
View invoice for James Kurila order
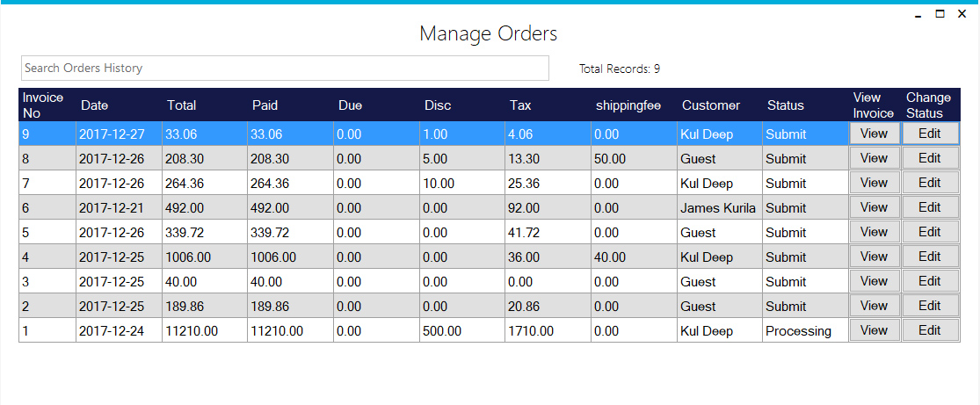pos(874,207)
